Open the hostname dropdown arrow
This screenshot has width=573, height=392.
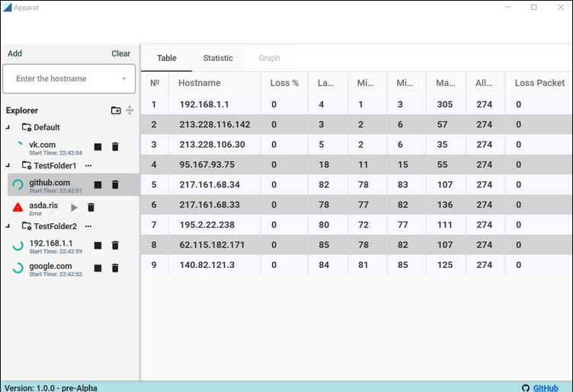(124, 78)
